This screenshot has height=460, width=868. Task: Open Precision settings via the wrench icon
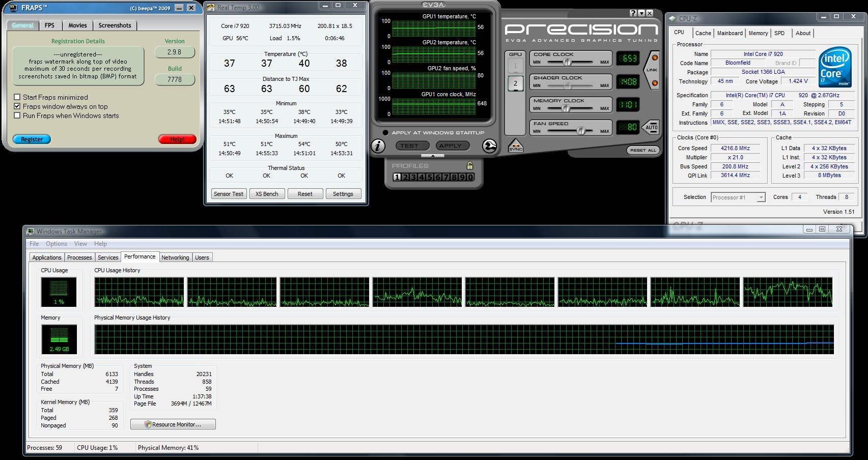tap(489, 146)
